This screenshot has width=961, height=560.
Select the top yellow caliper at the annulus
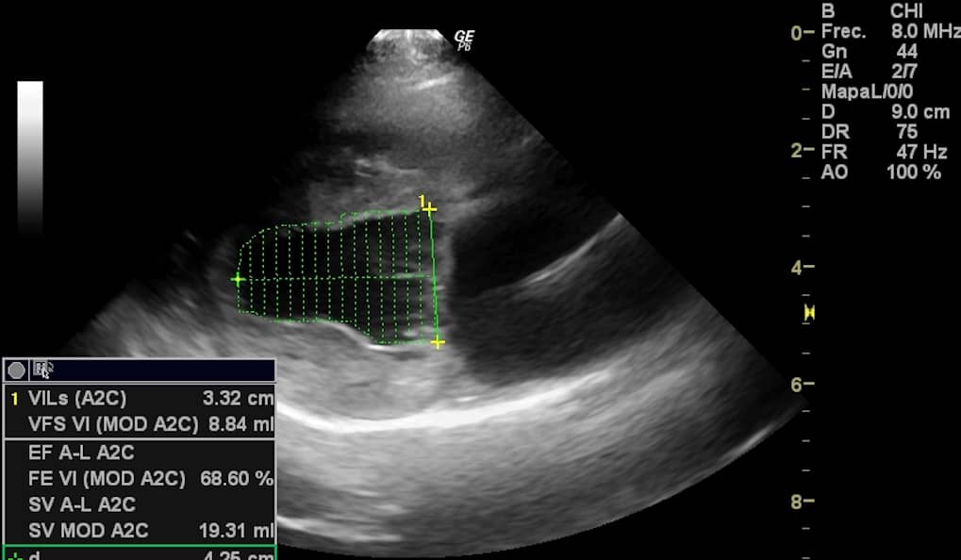pyautogui.click(x=429, y=209)
